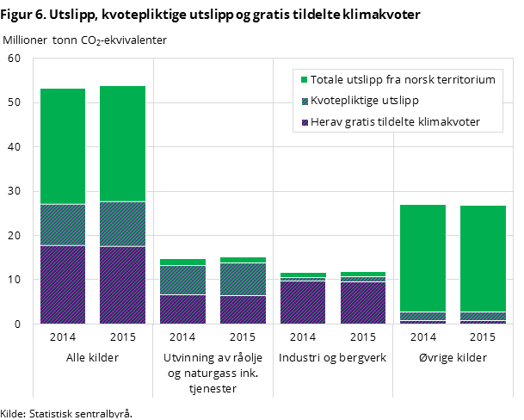Select dark segment of sixth bar
The image size is (524, 420).
363,303
